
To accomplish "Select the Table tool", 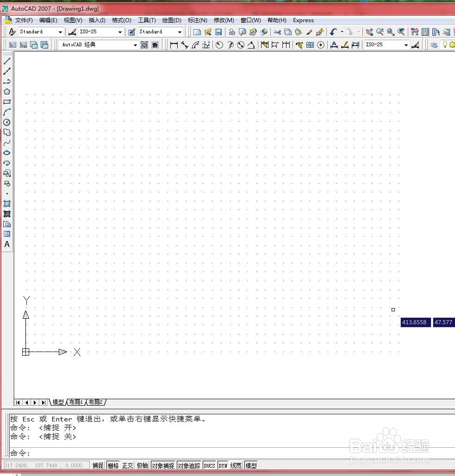I will 7,234.
